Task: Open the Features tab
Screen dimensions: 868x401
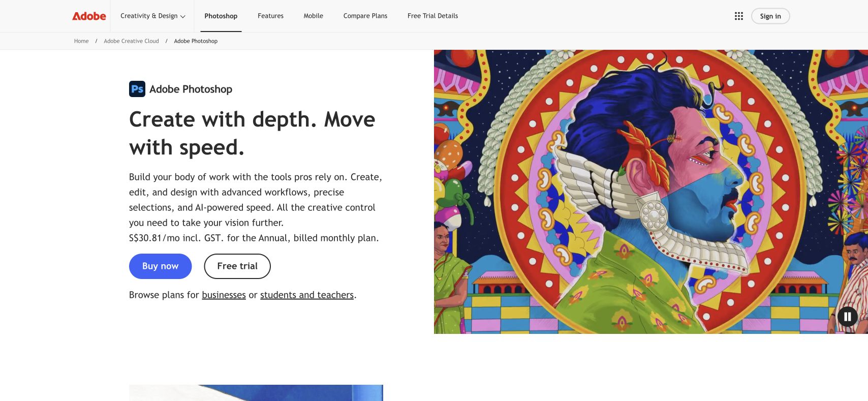Action: point(270,16)
